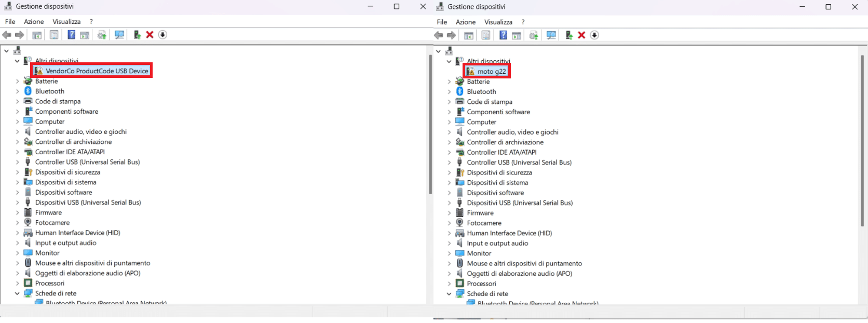
Task: Click Bluetooth icon in right window tree
Action: coord(459,92)
